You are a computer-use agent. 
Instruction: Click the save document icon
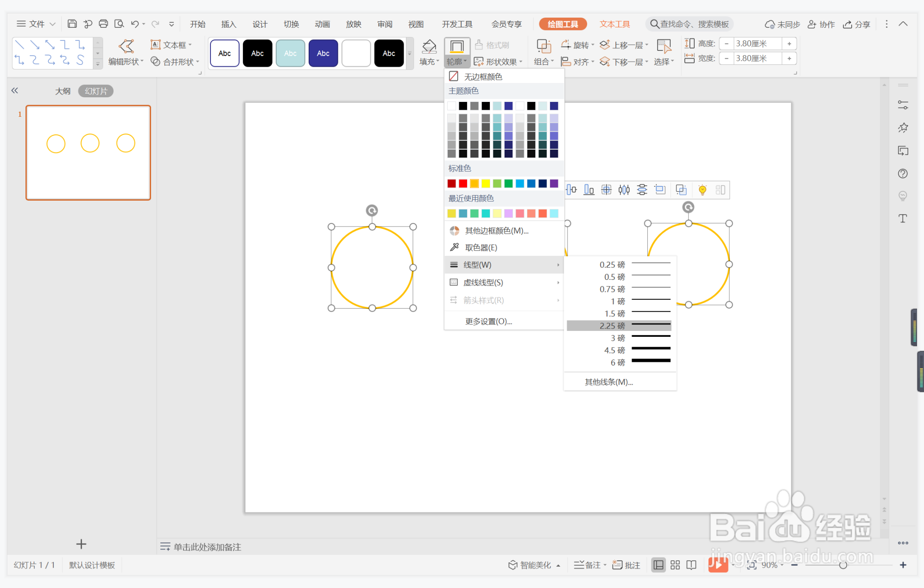(x=72, y=24)
